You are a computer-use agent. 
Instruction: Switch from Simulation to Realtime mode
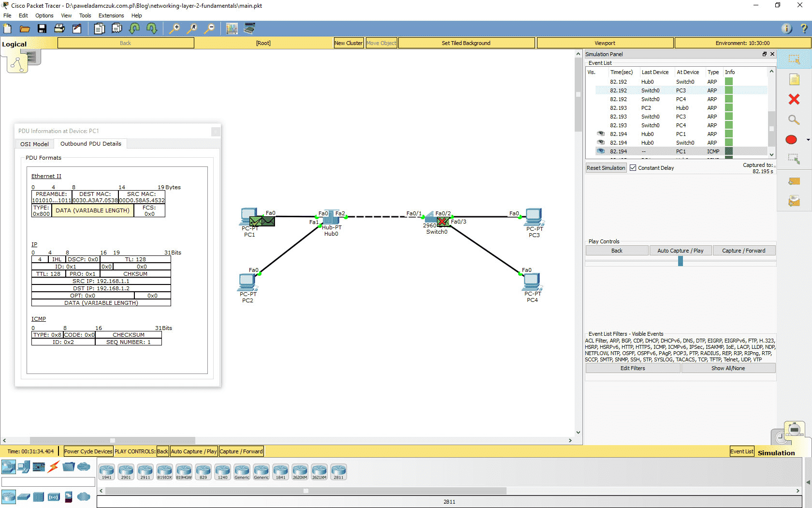click(x=781, y=438)
